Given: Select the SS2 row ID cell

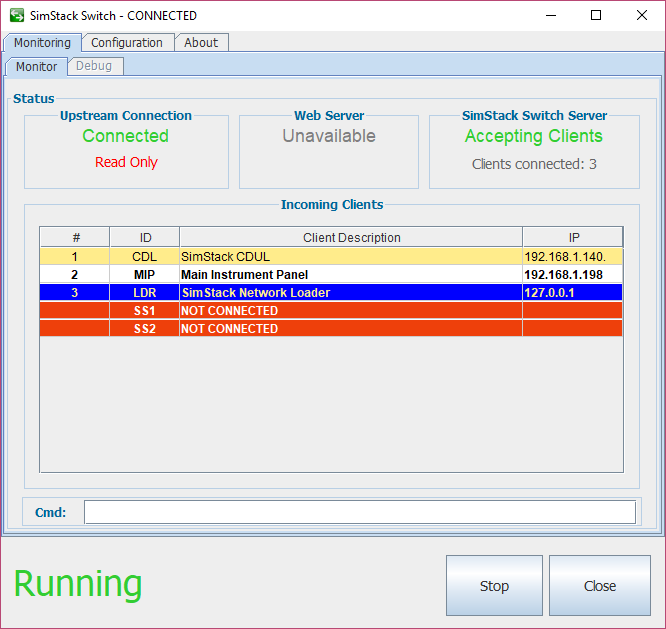Looking at the screenshot, I should click(x=144, y=329).
